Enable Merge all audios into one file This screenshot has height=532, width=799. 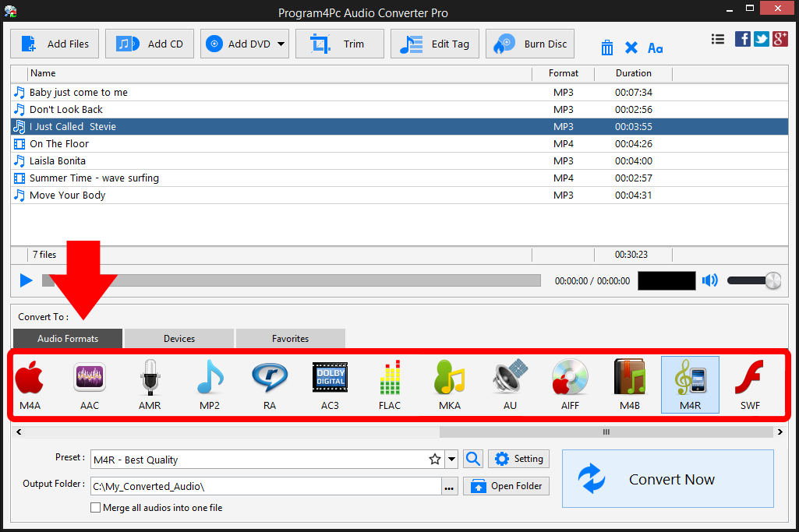96,508
